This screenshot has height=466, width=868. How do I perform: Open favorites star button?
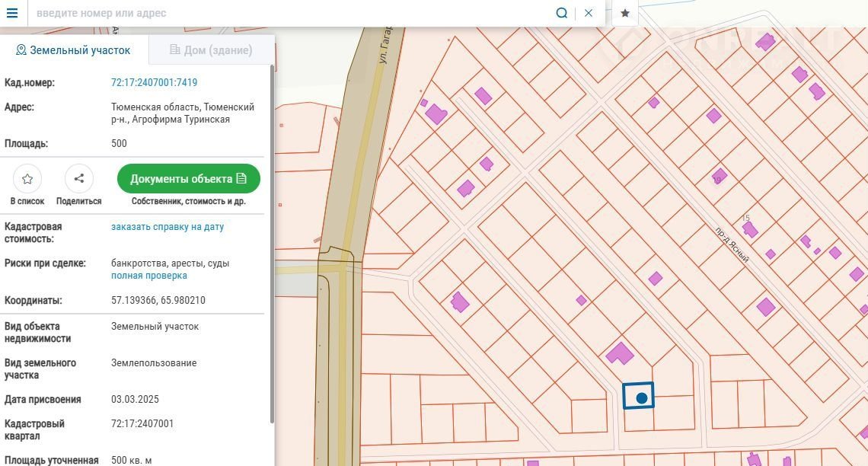(x=625, y=13)
